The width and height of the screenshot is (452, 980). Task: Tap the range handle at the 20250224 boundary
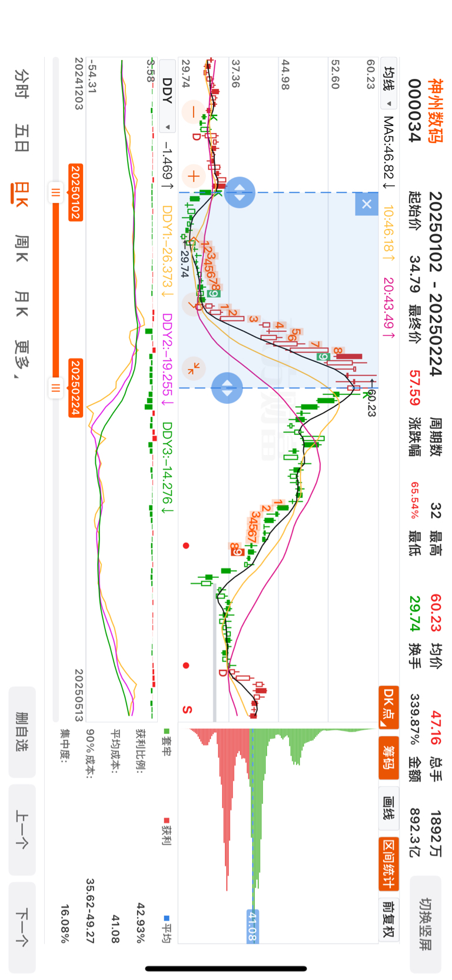point(227,388)
